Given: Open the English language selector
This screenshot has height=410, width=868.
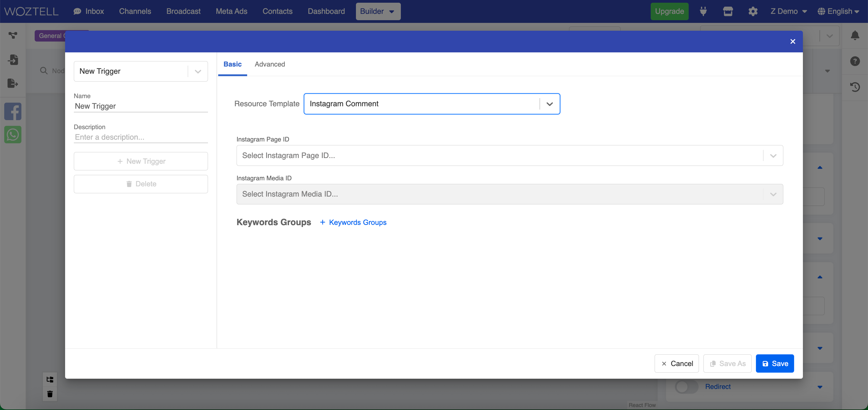Looking at the screenshot, I should 839,11.
